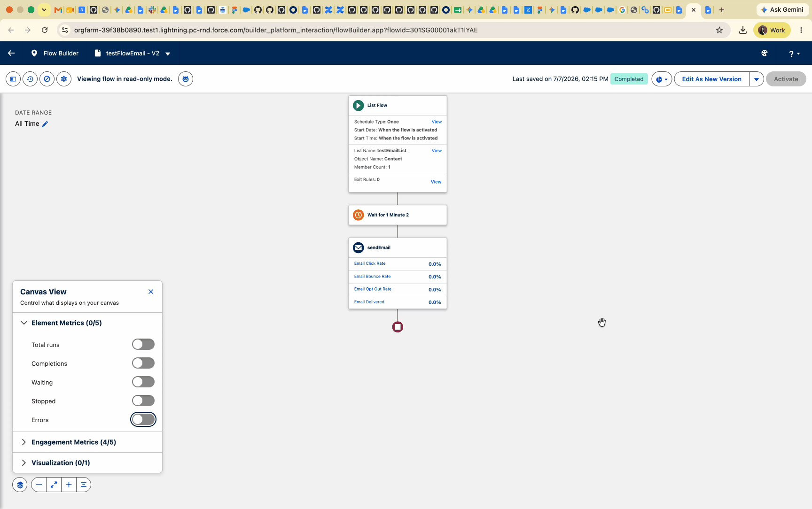Zoom out the canvas

(39, 485)
